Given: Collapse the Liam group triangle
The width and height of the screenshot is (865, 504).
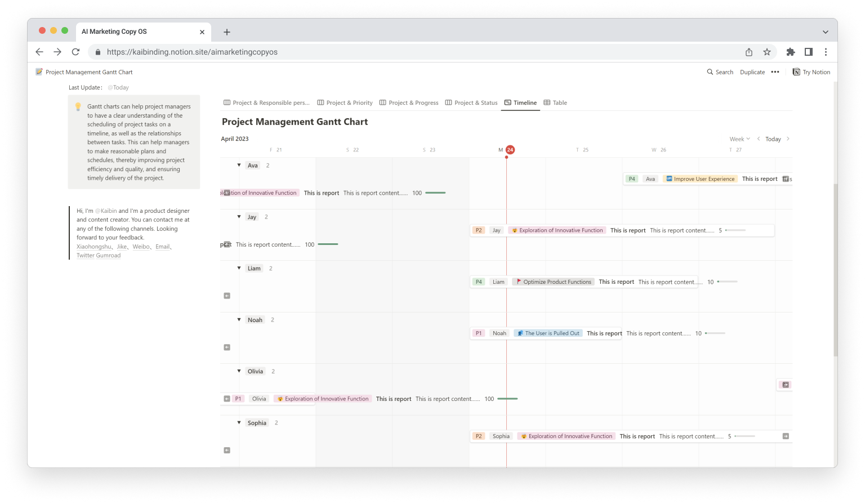Looking at the screenshot, I should [239, 268].
